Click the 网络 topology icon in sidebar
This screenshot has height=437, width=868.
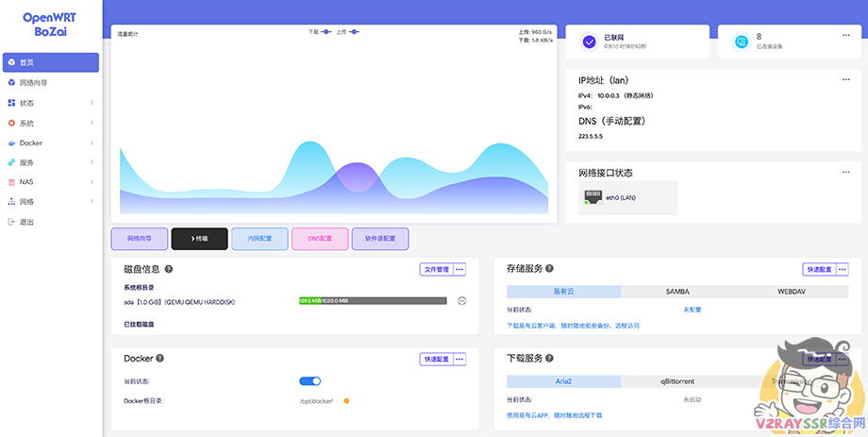[x=11, y=202]
